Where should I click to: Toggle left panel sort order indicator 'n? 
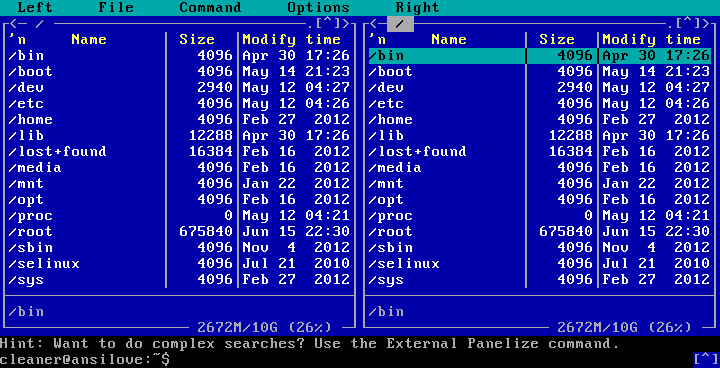(x=17, y=40)
